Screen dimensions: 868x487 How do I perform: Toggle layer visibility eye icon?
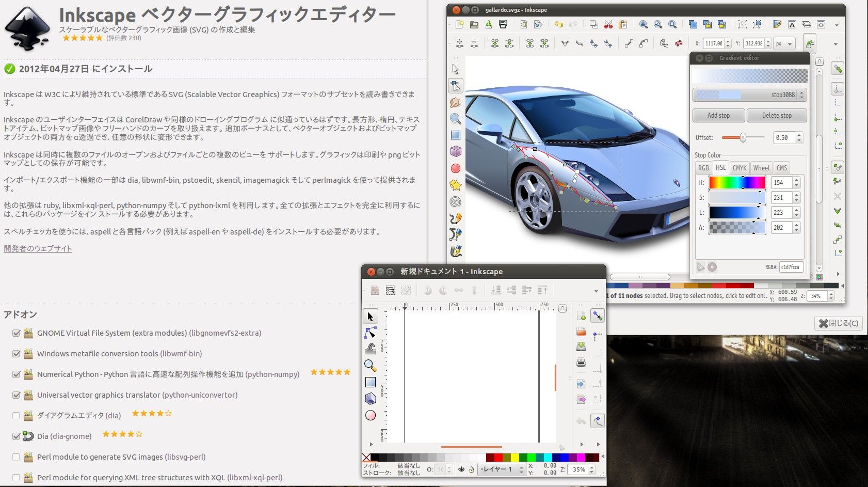461,469
